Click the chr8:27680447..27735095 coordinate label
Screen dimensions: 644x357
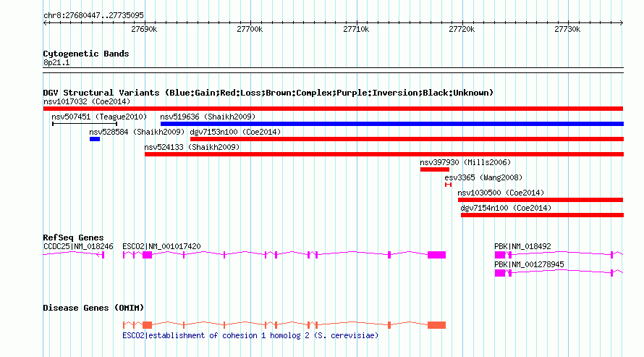pos(93,16)
